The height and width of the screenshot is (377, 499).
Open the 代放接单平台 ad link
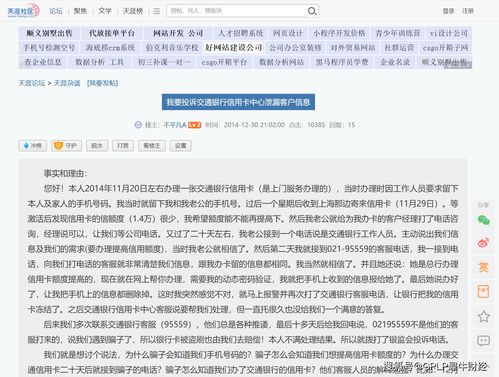(112, 33)
